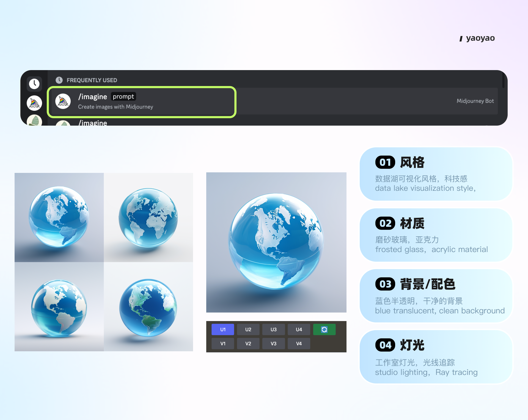
Task: Select the second partially visible /imagine entry
Action: tap(93, 123)
